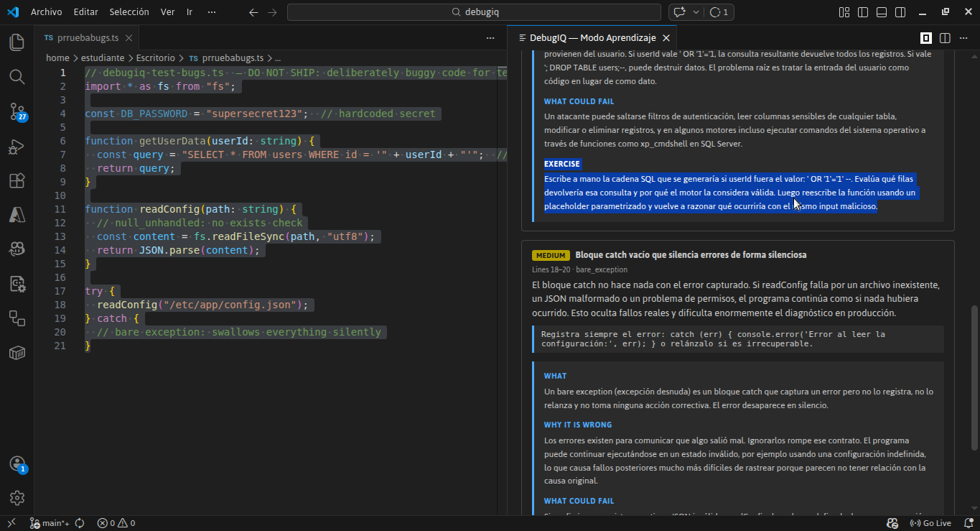Click the notifications bell in the status bar

[969, 522]
